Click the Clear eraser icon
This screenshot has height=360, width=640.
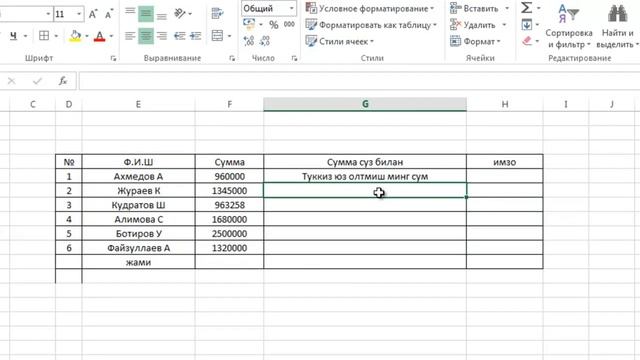click(x=527, y=41)
